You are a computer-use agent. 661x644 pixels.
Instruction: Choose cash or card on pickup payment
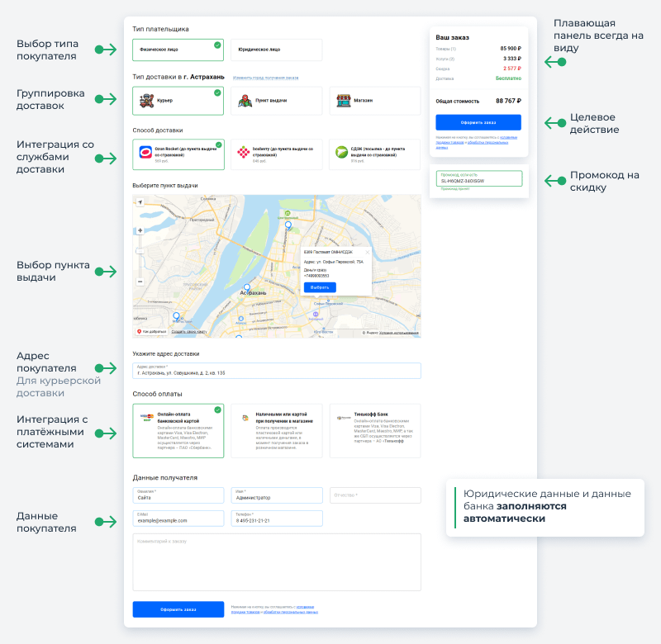click(276, 431)
